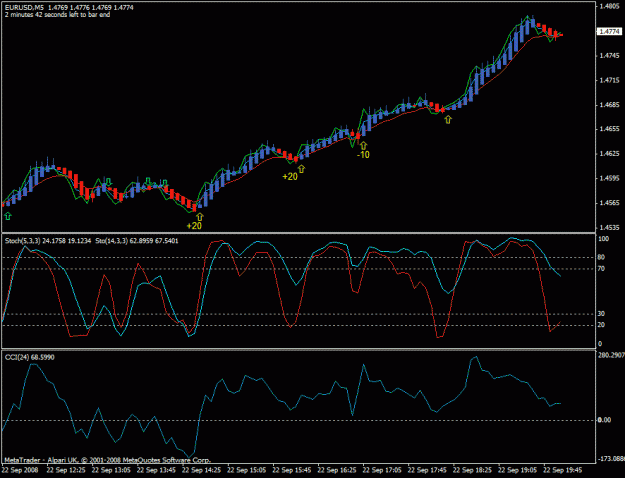Click the 1.4685 price axis label
Screen dimensions: 625x478
pyautogui.click(x=609, y=105)
